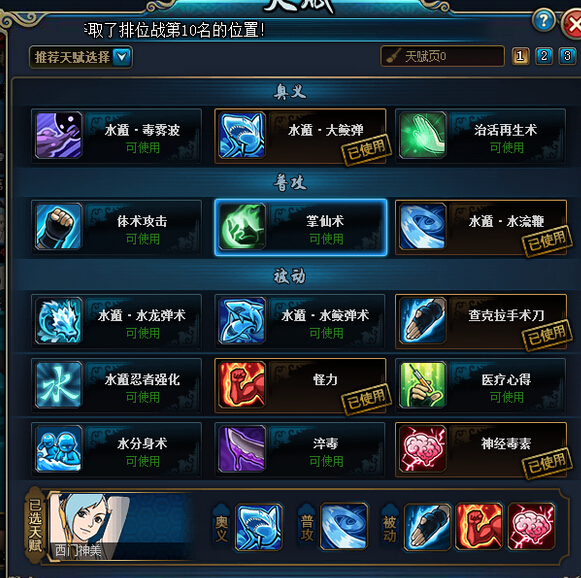The image size is (581, 578).
Task: Choose the 淬毒 purple blade icon
Action: coord(242,449)
